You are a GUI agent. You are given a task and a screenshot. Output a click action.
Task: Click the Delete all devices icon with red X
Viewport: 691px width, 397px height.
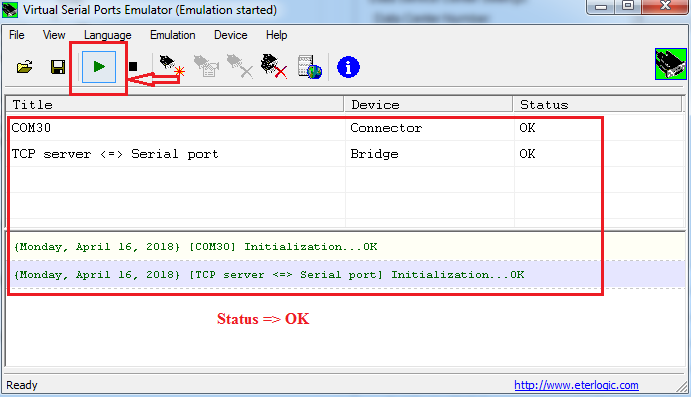pyautogui.click(x=274, y=66)
